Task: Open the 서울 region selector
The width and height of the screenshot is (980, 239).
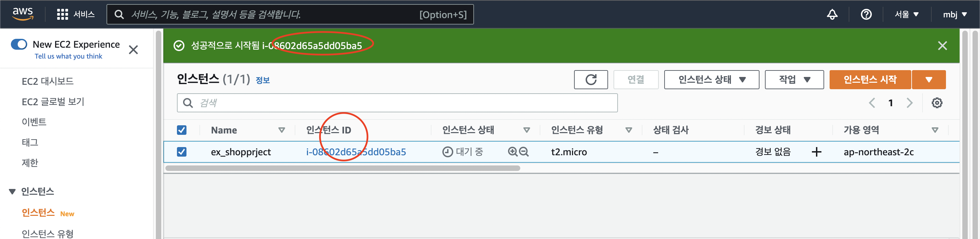Action: [906, 14]
